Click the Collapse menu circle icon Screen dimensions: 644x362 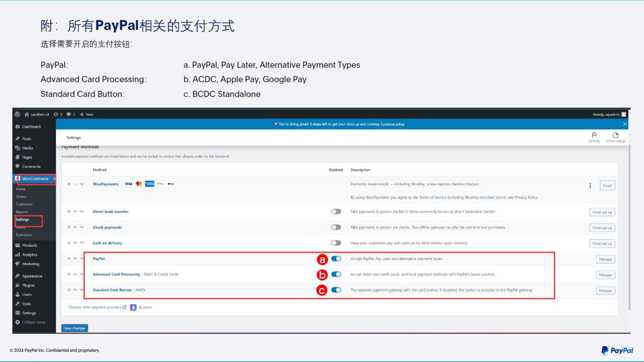click(x=18, y=322)
